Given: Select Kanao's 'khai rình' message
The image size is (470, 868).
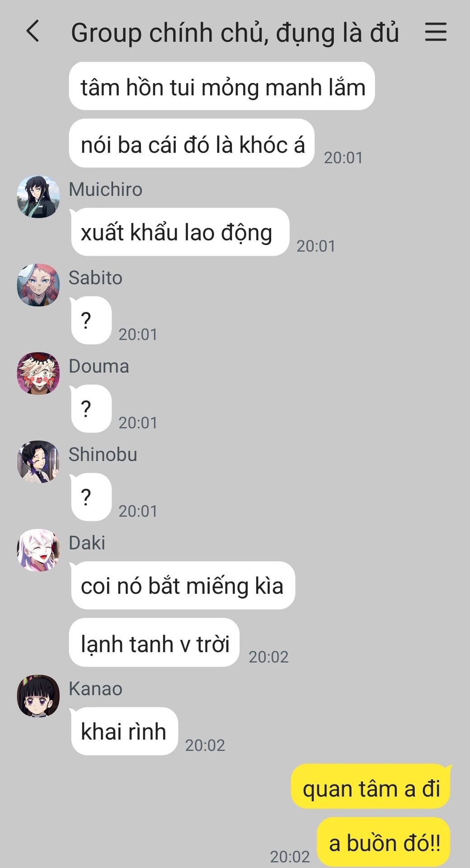Looking at the screenshot, I should point(124,731).
